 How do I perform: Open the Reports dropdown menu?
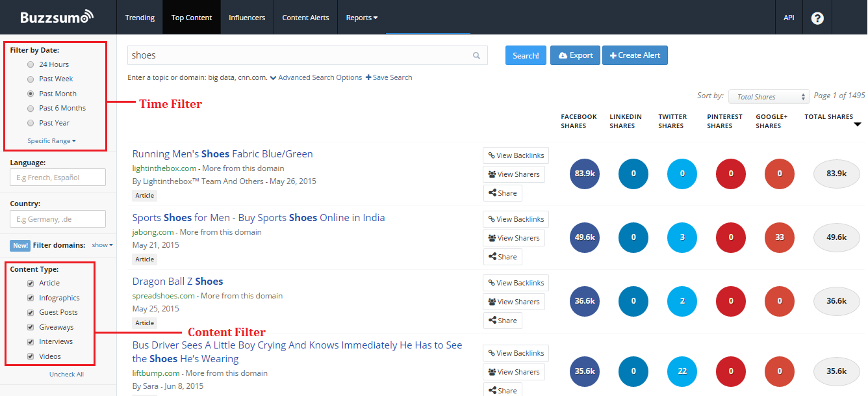point(362,18)
